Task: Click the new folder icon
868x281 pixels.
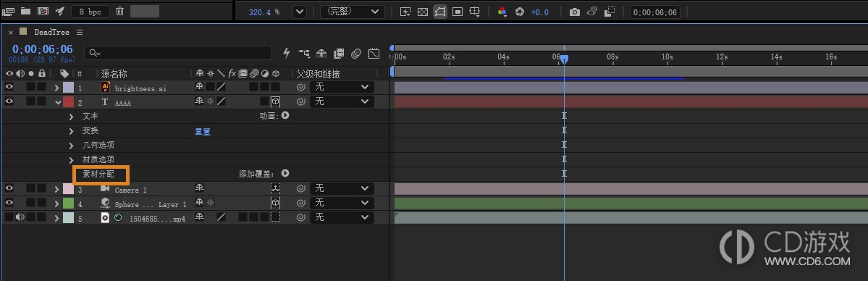Action: 25,11
